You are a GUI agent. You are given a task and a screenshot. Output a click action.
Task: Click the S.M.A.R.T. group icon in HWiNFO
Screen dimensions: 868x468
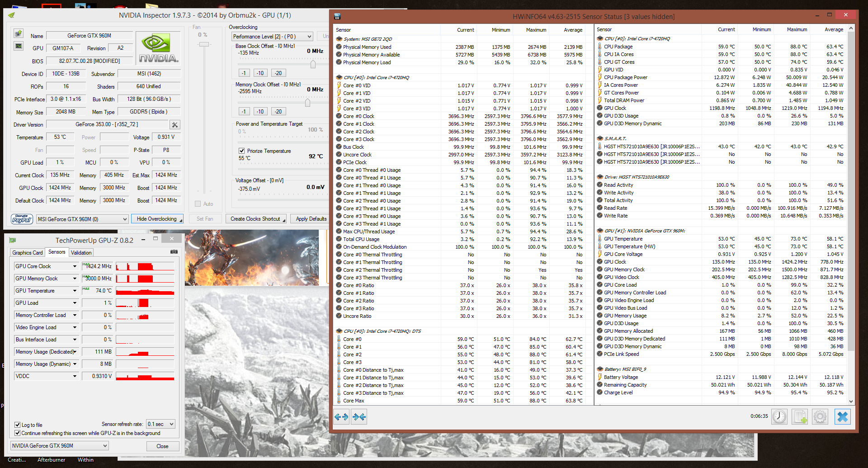(599, 138)
